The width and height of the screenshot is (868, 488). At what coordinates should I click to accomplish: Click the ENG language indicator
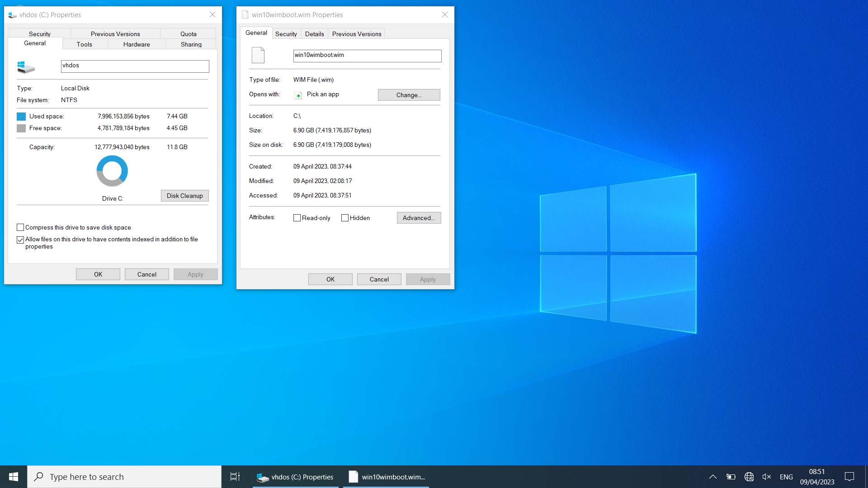[x=786, y=477]
